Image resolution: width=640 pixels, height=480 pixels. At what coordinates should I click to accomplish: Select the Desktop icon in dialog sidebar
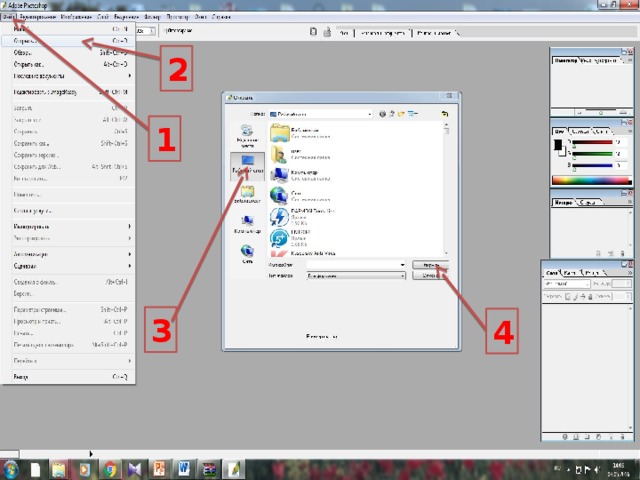pyautogui.click(x=247, y=163)
